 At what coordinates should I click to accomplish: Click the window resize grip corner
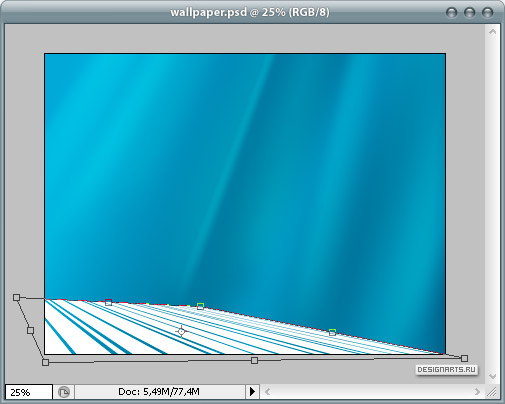[x=492, y=392]
